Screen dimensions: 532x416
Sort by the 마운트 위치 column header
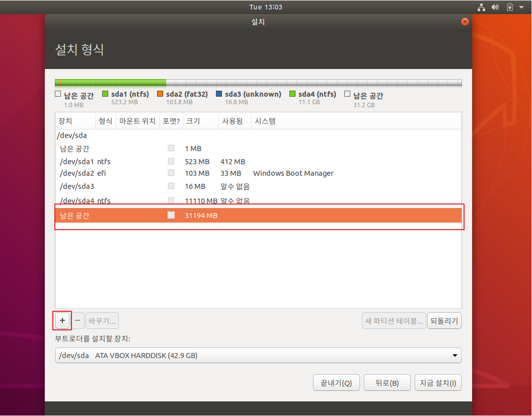click(137, 121)
